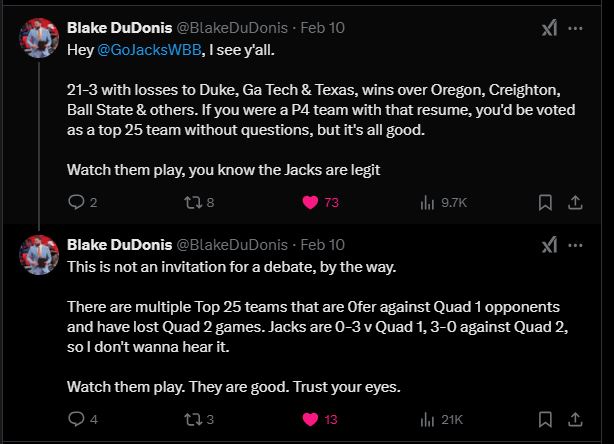Open the more options menu on second tweet

pyautogui.click(x=575, y=245)
